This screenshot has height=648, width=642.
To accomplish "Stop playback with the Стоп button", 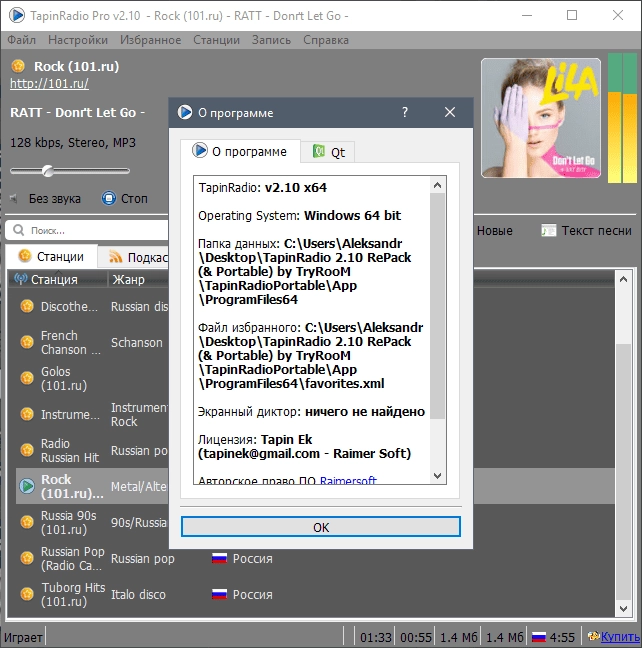I will (x=125, y=198).
